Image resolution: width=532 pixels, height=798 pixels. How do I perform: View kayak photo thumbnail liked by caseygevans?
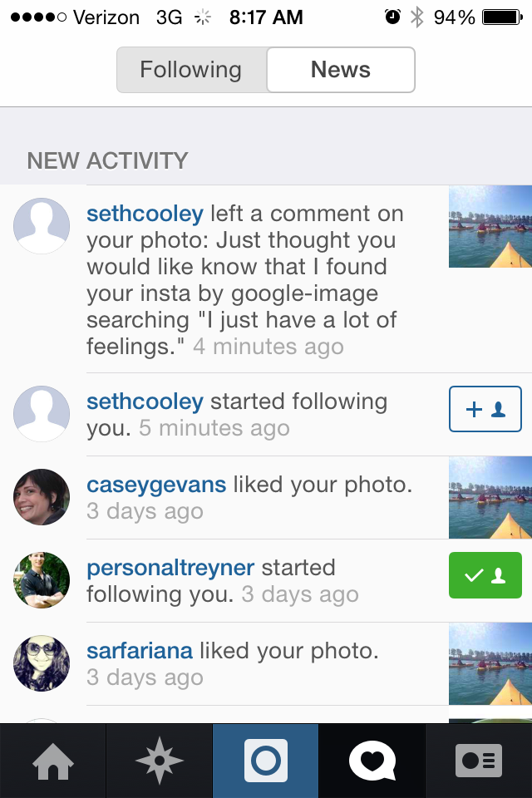click(490, 498)
